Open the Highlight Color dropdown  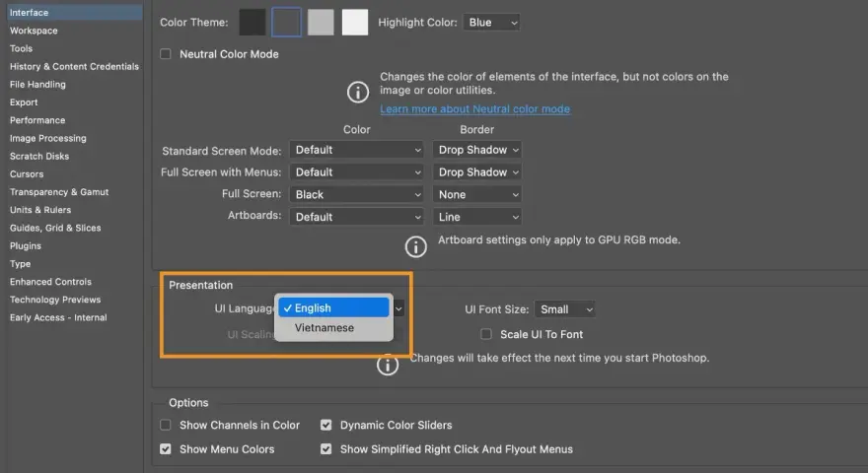[x=491, y=23]
